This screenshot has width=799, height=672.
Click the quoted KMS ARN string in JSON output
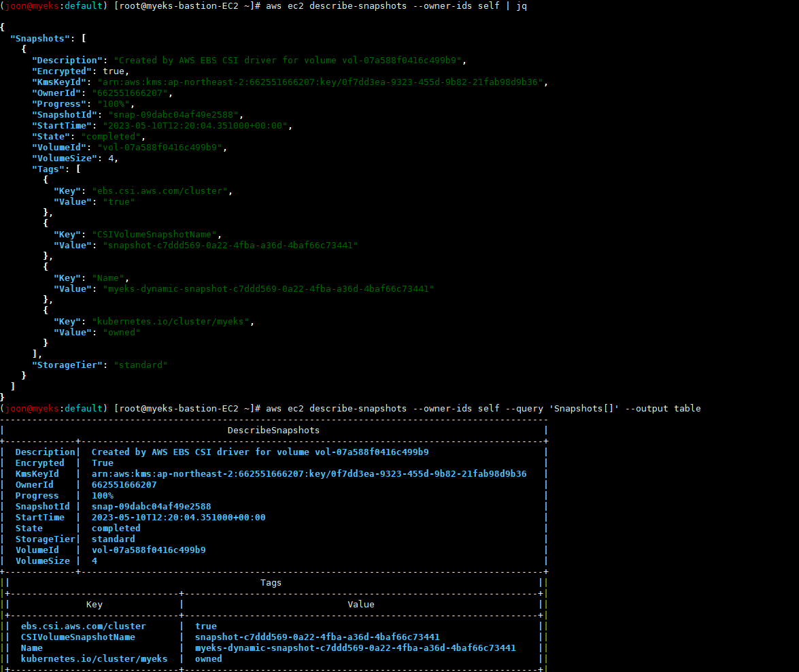tap(320, 82)
